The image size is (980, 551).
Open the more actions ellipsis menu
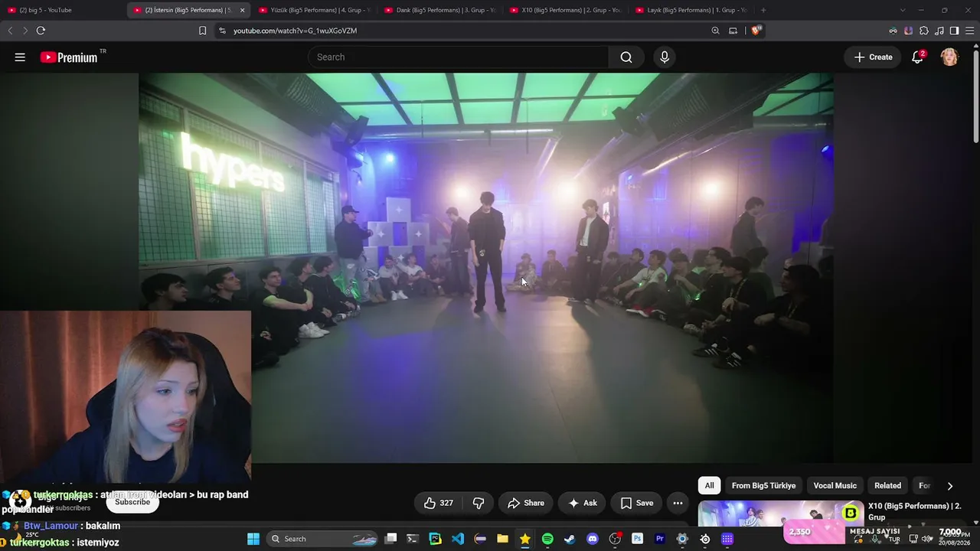click(678, 503)
